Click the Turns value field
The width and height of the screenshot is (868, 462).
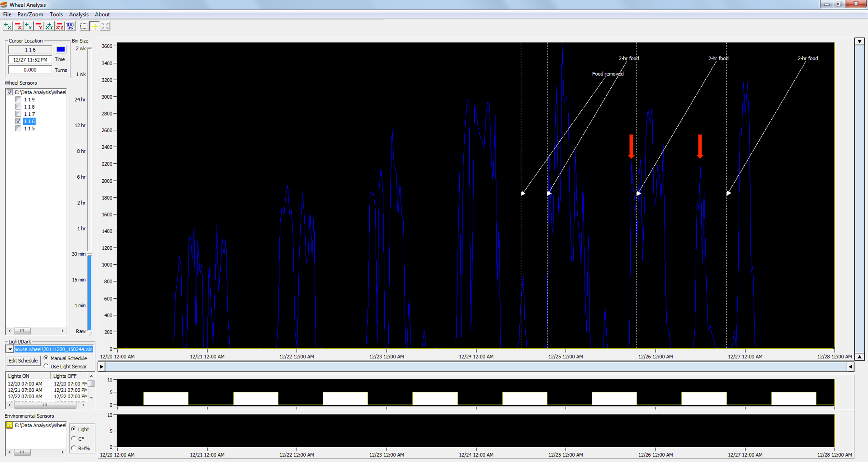click(30, 70)
